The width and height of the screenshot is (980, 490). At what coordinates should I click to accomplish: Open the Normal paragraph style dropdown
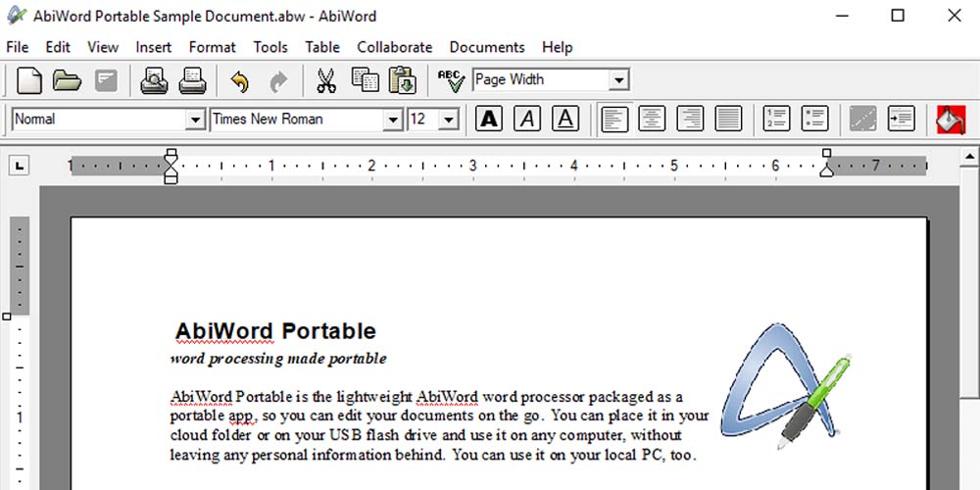point(196,120)
